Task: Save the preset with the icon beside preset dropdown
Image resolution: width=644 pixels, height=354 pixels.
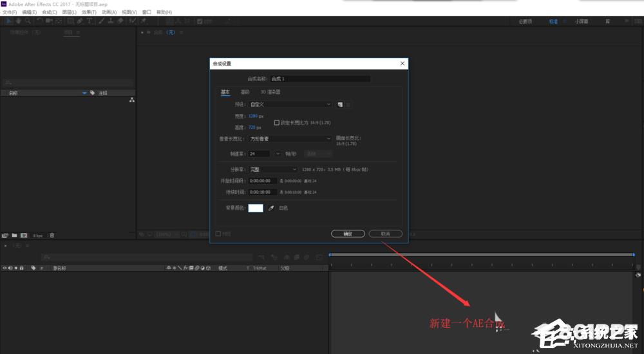Action: [340, 105]
